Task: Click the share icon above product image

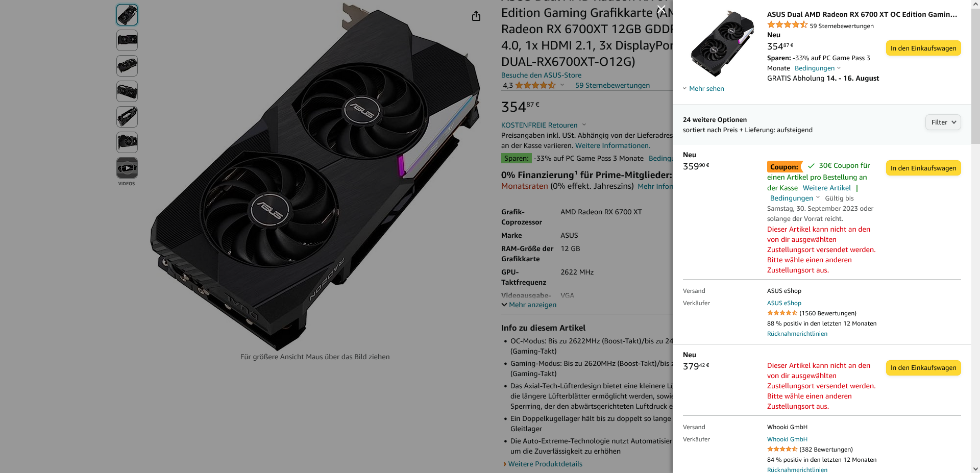Action: tap(476, 16)
